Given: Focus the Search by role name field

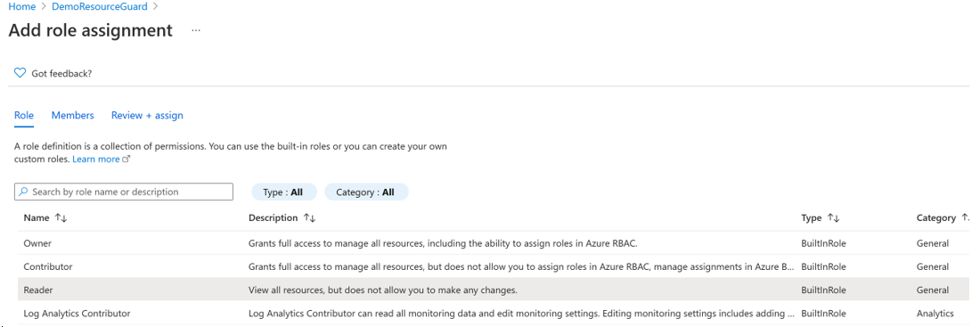Looking at the screenshot, I should point(124,192).
